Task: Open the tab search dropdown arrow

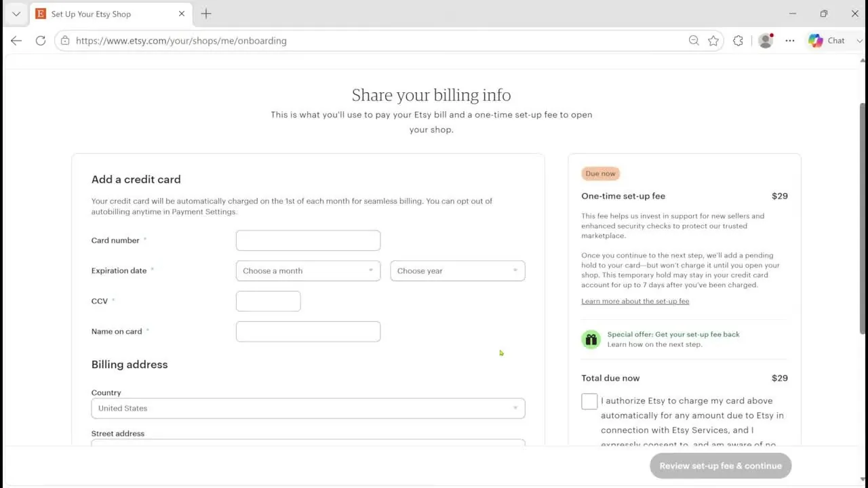Action: click(x=16, y=14)
